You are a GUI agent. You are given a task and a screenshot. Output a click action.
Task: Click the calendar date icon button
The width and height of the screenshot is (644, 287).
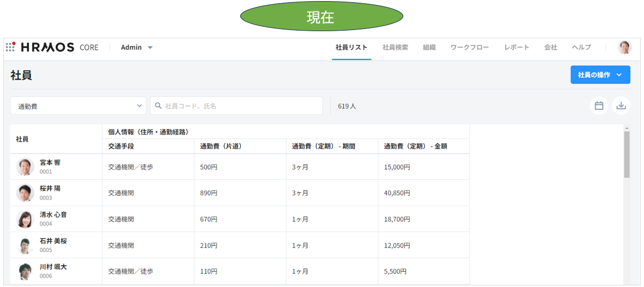599,106
